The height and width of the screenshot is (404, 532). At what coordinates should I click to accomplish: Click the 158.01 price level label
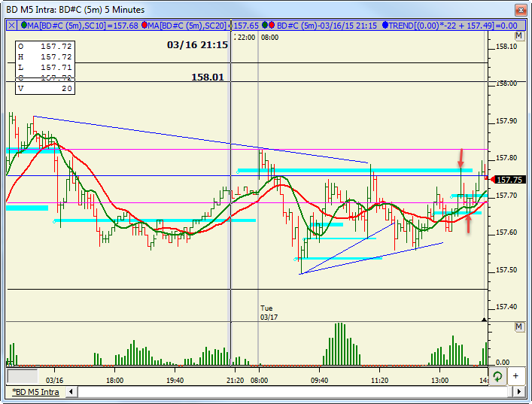click(x=208, y=77)
